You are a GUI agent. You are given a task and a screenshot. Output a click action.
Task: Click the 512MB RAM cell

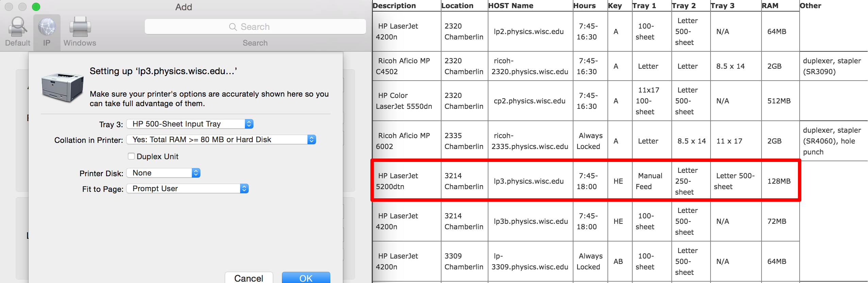(780, 101)
